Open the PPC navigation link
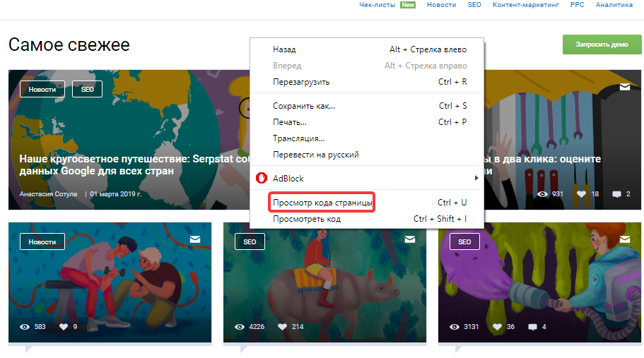644x358 pixels. point(577,5)
